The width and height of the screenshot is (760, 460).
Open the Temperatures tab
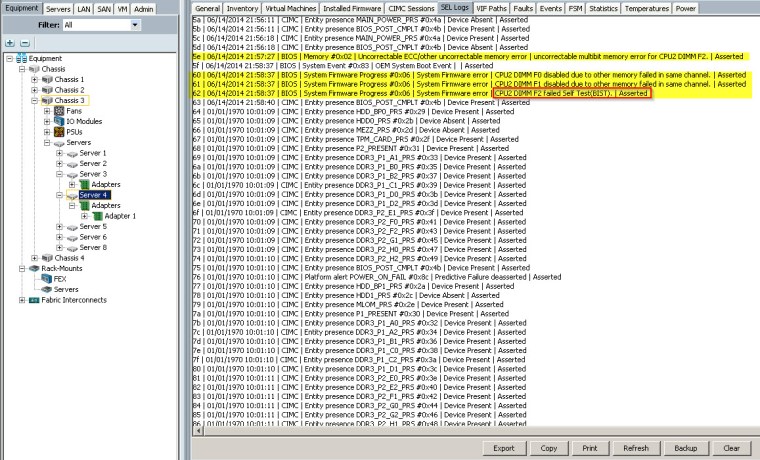pyautogui.click(x=647, y=8)
